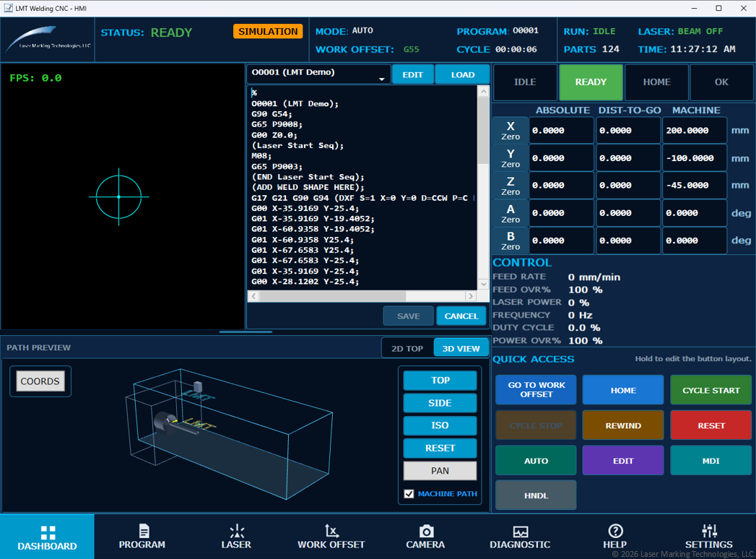Set preview to ISO view
Viewport: 756px width, 559px height.
click(440, 425)
